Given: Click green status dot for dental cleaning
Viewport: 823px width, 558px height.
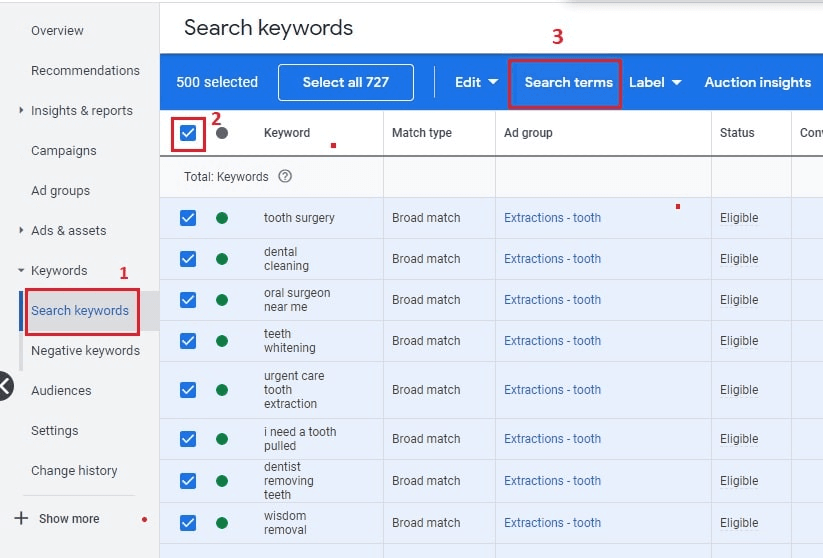Looking at the screenshot, I should pos(222,259).
